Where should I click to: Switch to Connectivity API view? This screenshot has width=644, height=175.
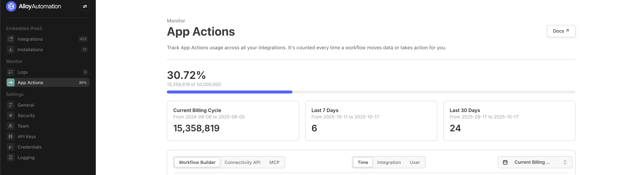[x=242, y=162]
